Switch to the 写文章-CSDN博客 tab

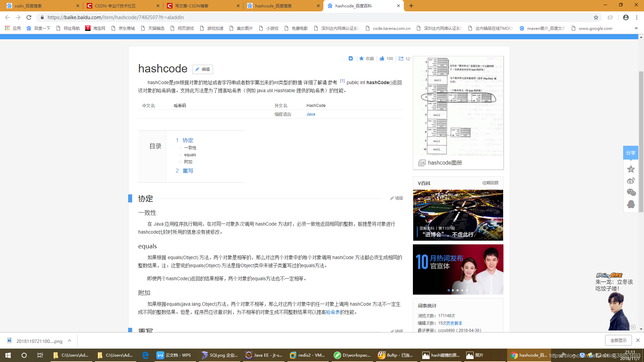(x=203, y=6)
